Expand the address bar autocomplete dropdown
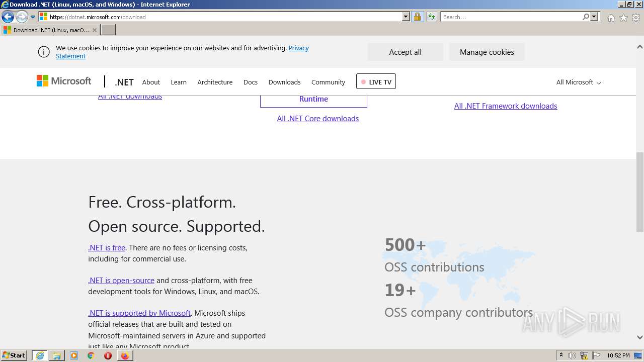The height and width of the screenshot is (362, 644). pos(406,17)
